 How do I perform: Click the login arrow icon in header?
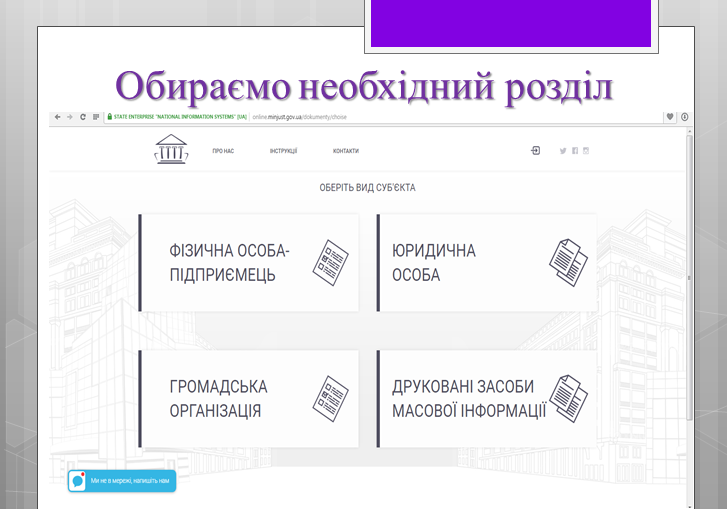click(x=536, y=151)
